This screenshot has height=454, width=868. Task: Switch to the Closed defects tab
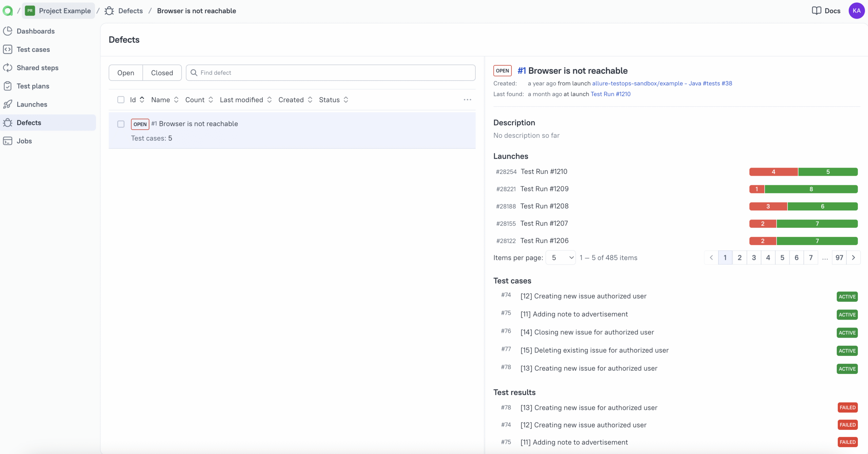162,73
